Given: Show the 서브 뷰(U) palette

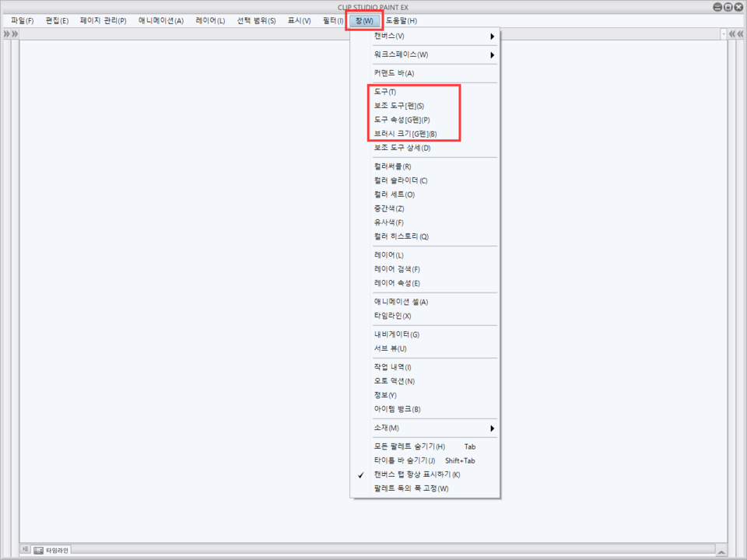Looking at the screenshot, I should (434, 348).
